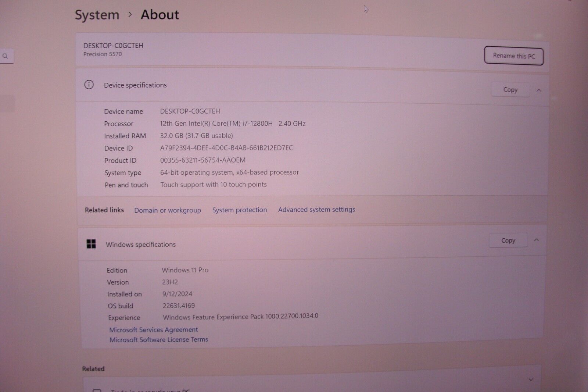Select the Edition value Windows 11 Pro
The image size is (588, 392).
(x=185, y=270)
